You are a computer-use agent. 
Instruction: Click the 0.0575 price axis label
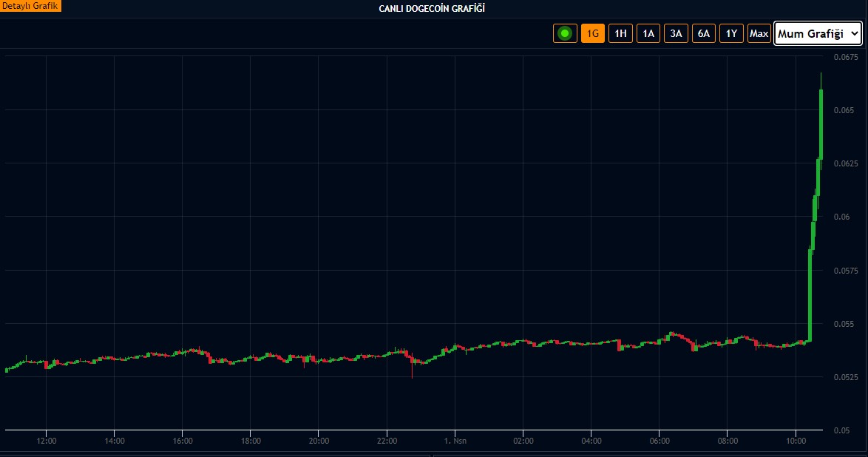(x=846, y=271)
